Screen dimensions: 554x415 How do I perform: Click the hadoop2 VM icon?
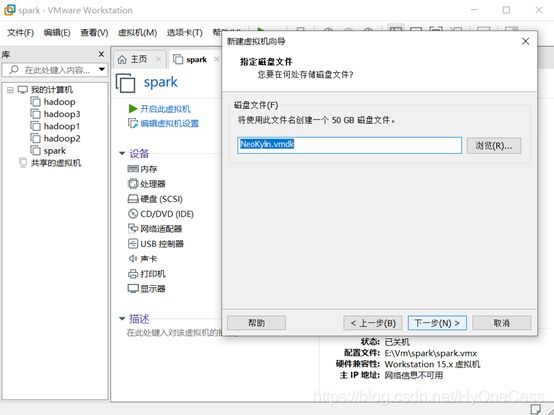tap(35, 138)
